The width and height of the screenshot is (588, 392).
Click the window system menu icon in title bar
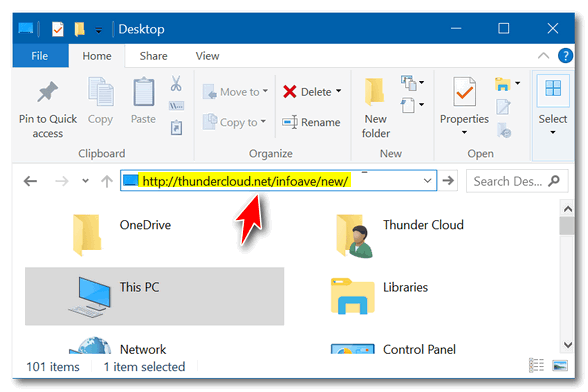click(x=26, y=29)
